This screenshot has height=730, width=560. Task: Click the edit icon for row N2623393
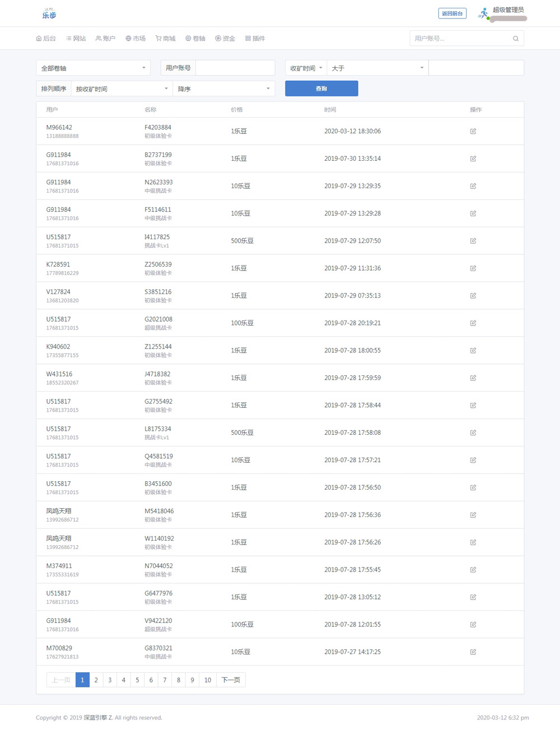473,186
